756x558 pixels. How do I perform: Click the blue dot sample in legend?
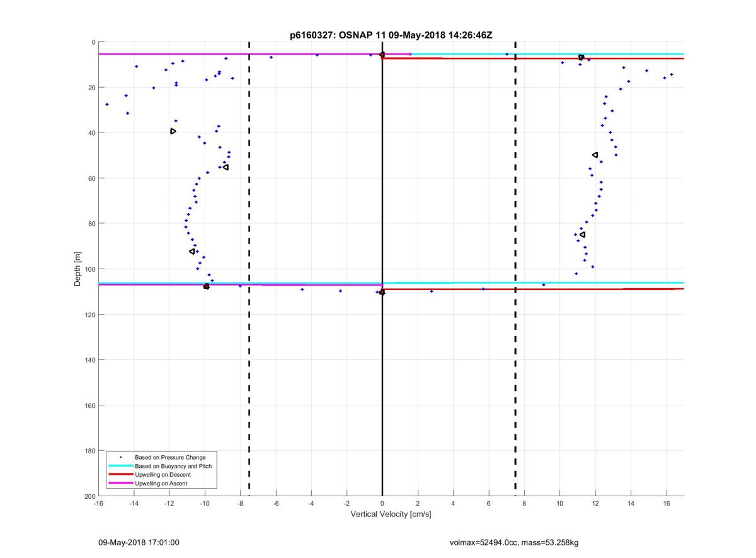120,457
